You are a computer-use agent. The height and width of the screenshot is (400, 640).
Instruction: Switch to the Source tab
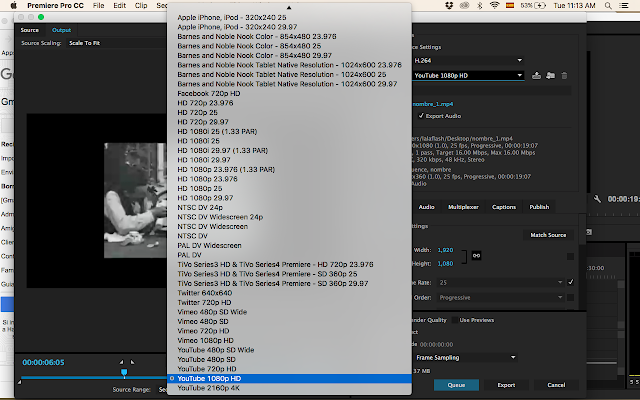tap(30, 30)
